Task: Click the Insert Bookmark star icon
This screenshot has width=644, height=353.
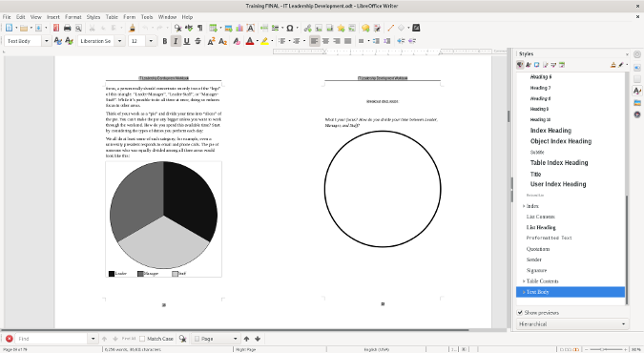Action: click(x=341, y=28)
